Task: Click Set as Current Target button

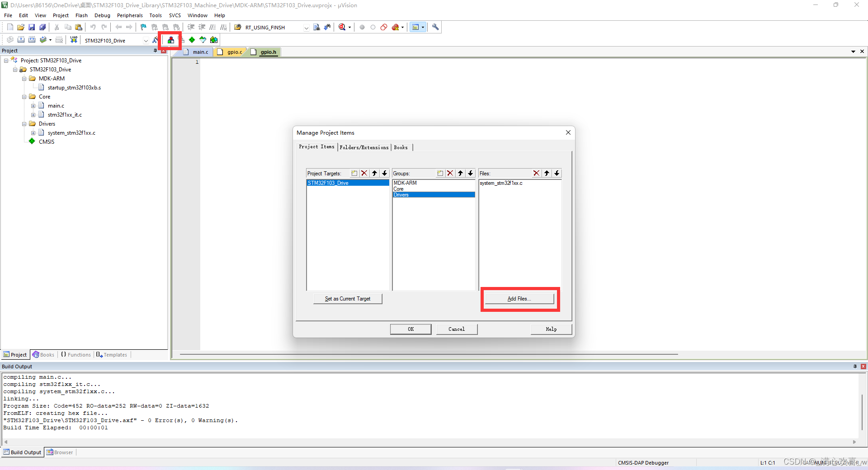Action: click(348, 299)
